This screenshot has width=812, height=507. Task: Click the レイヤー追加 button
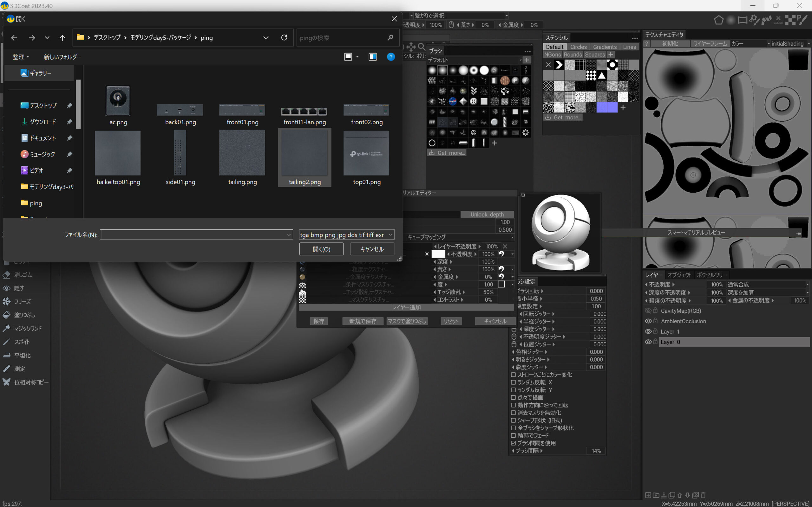pos(406,307)
